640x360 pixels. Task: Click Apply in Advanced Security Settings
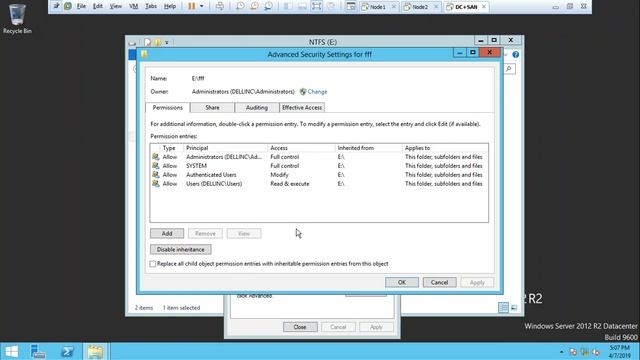[x=477, y=282]
